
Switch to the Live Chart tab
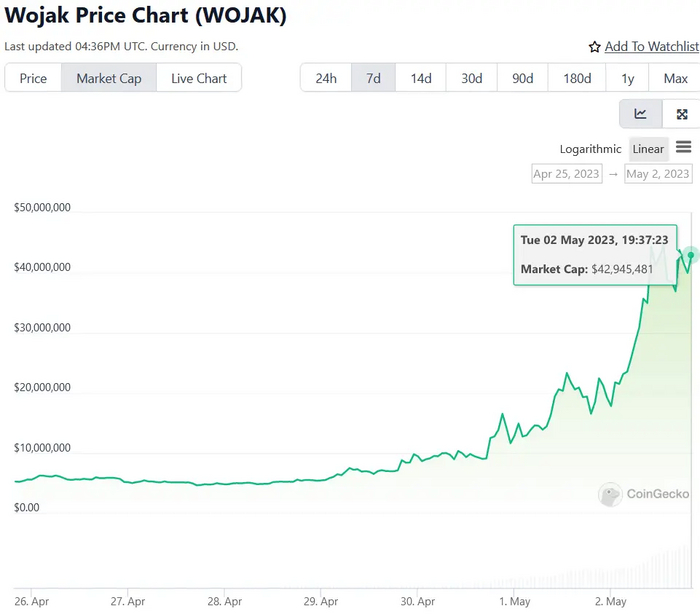click(x=198, y=78)
